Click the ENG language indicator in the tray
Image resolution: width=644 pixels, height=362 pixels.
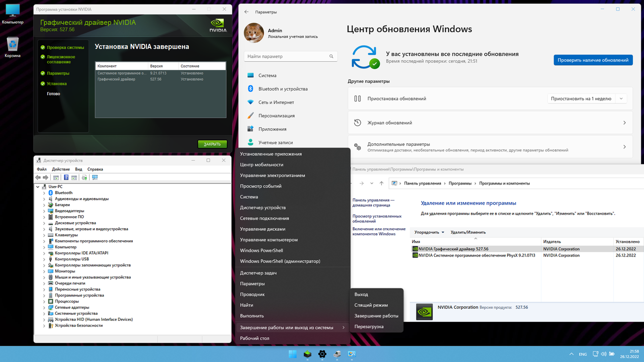583,354
